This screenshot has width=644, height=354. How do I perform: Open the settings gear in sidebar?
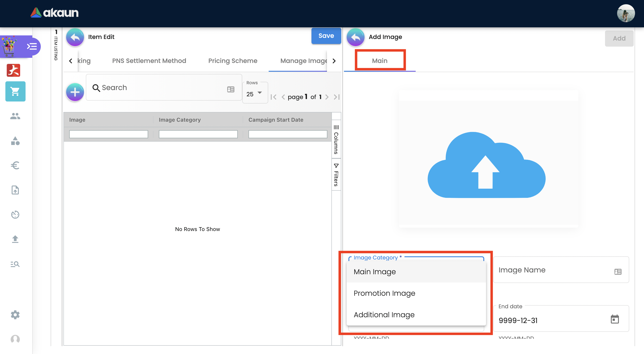click(15, 315)
